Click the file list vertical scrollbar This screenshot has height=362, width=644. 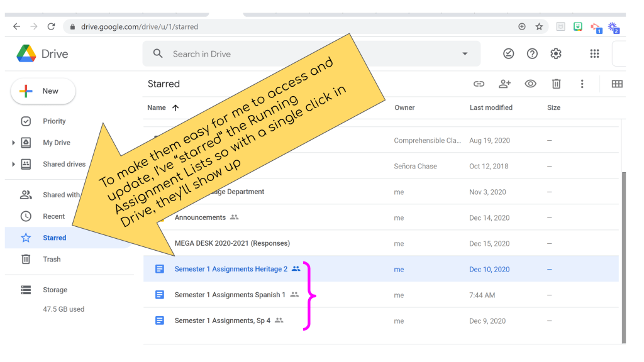click(623, 251)
